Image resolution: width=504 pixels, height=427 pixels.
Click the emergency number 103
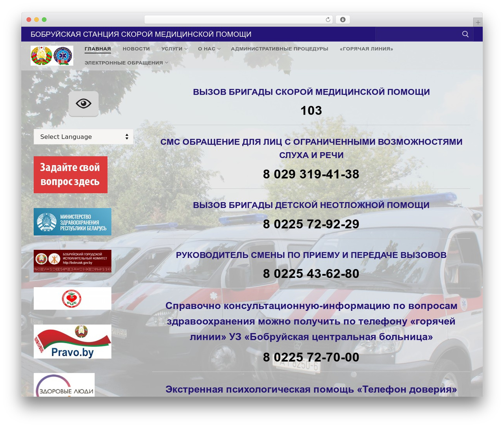click(x=311, y=111)
